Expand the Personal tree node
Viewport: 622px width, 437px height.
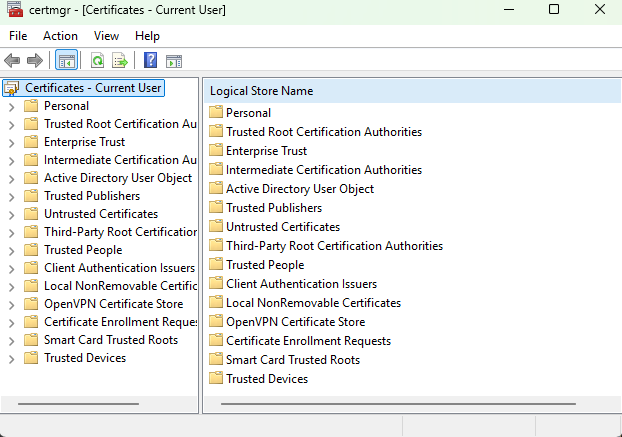click(12, 107)
